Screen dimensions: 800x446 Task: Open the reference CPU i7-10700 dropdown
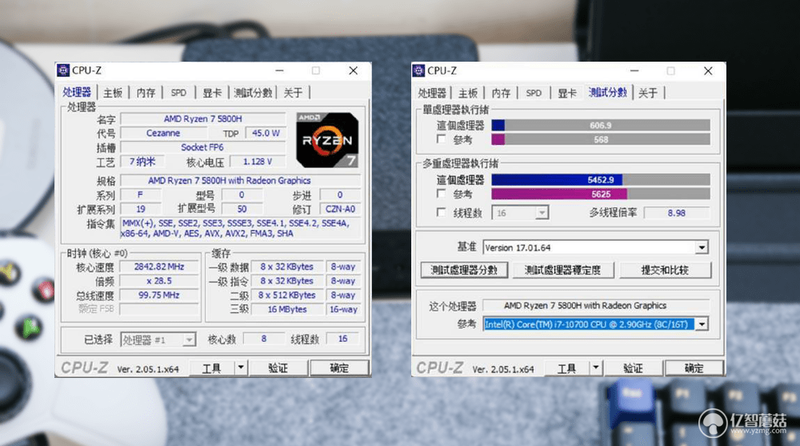coord(702,324)
